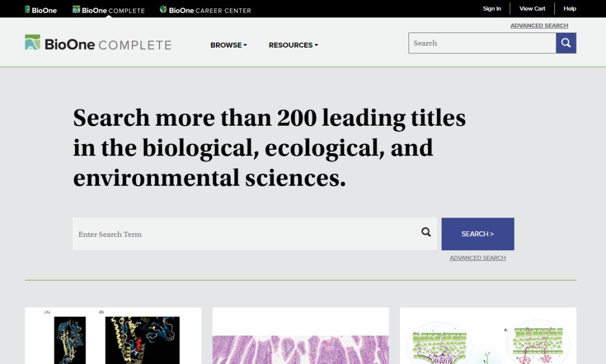The width and height of the screenshot is (606, 364).
Task: Click the Advanced Search link below the Search button
Action: point(478,258)
